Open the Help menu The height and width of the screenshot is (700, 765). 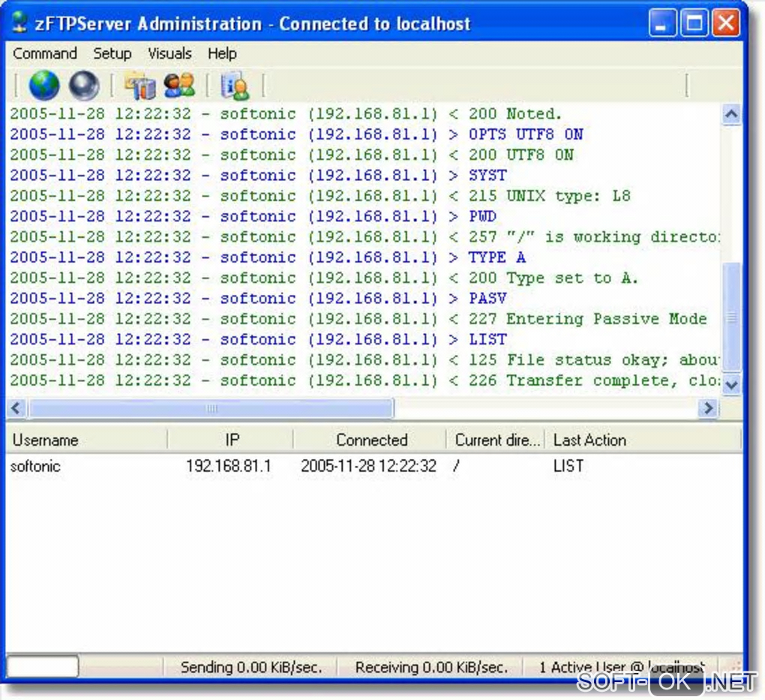click(x=222, y=53)
